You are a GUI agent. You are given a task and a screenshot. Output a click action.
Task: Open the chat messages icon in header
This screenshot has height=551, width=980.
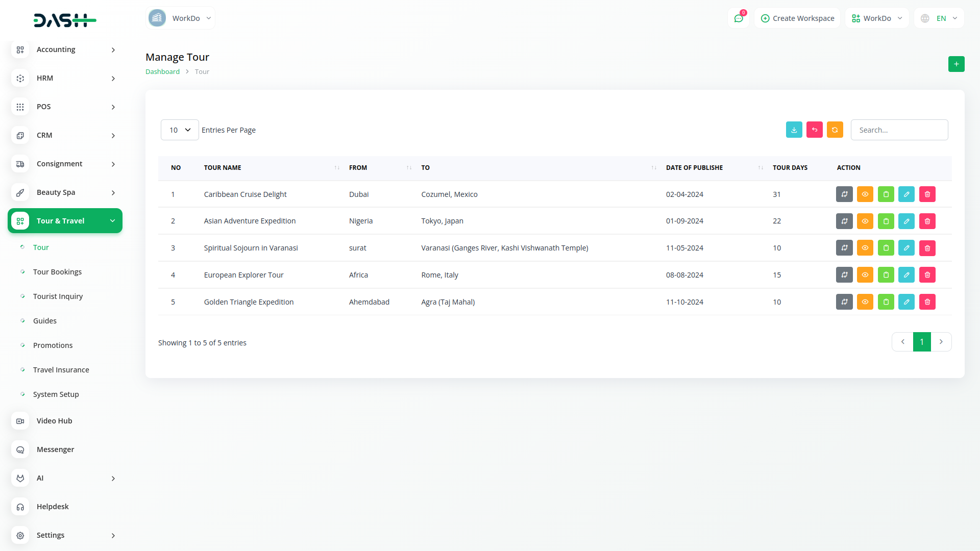pyautogui.click(x=738, y=18)
